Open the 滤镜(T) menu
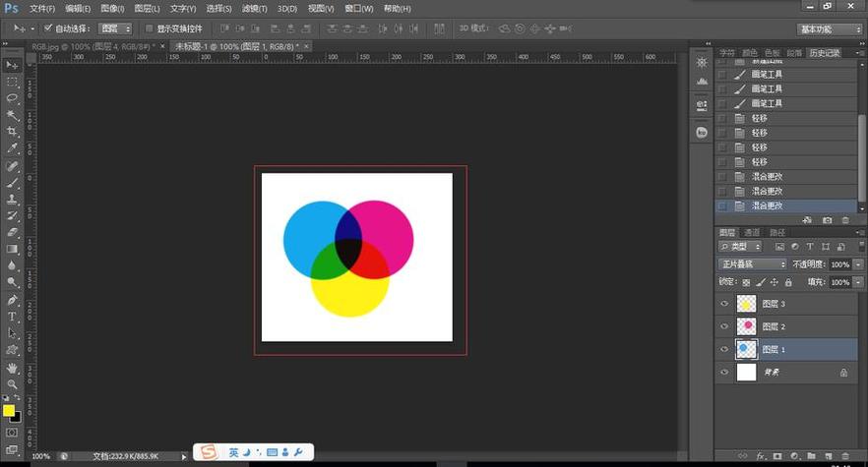 (254, 8)
